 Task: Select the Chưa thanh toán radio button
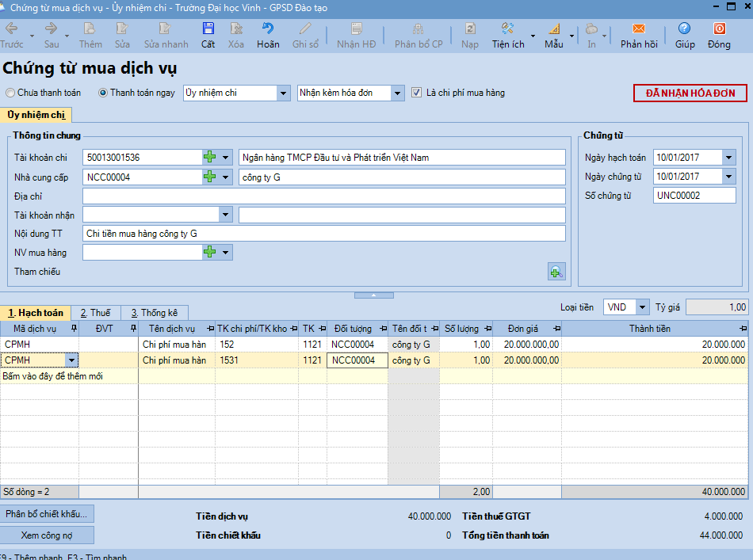pos(10,93)
